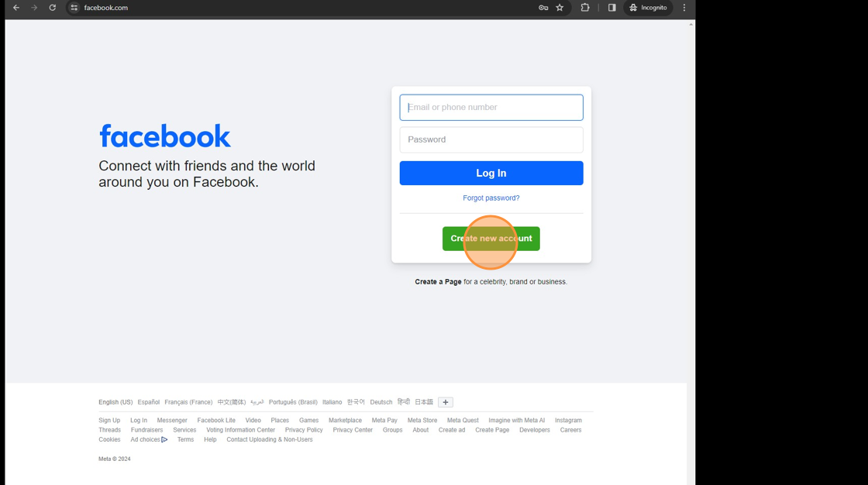Visit the Meta Store link

pos(422,421)
